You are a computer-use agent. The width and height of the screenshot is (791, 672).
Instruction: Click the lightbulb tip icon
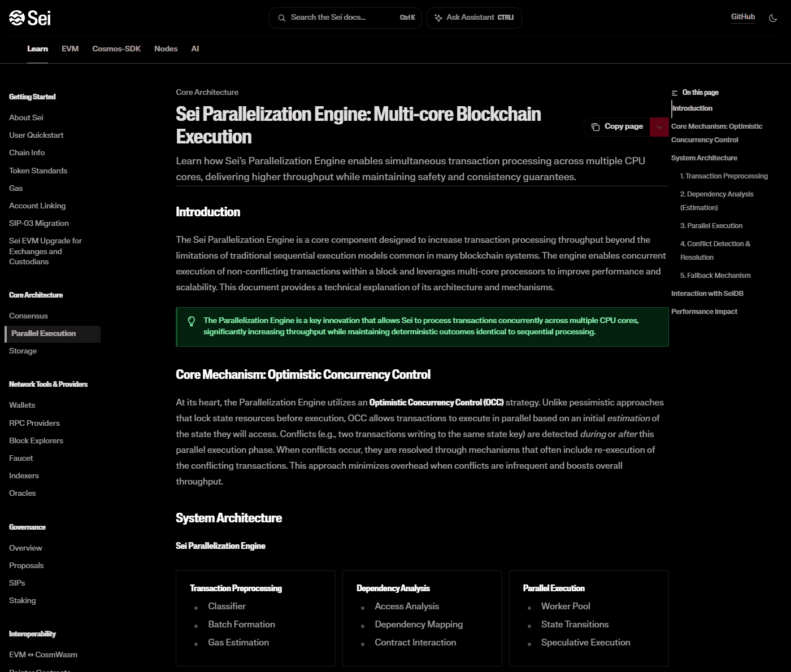192,321
